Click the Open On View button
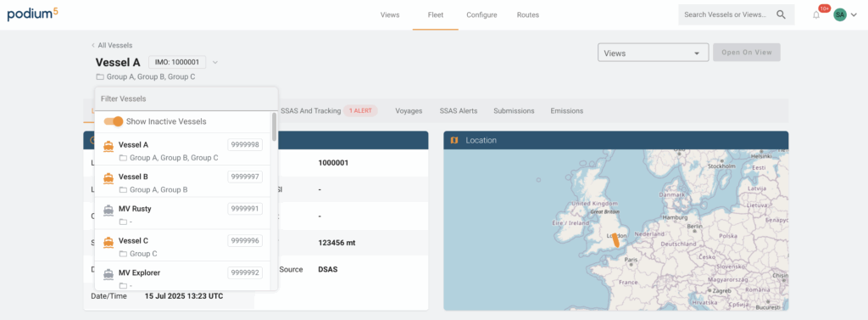Viewport: 868px width, 320px height. click(x=747, y=52)
